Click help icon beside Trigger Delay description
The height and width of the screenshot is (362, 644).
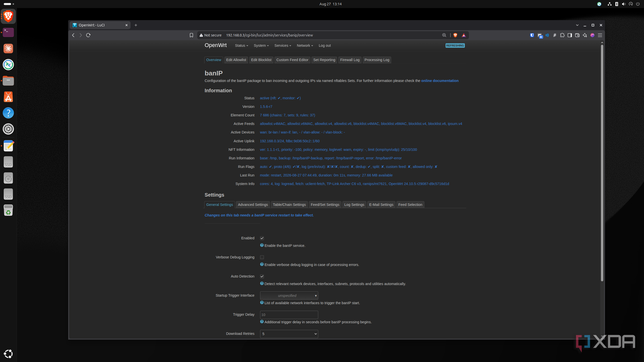(262, 322)
